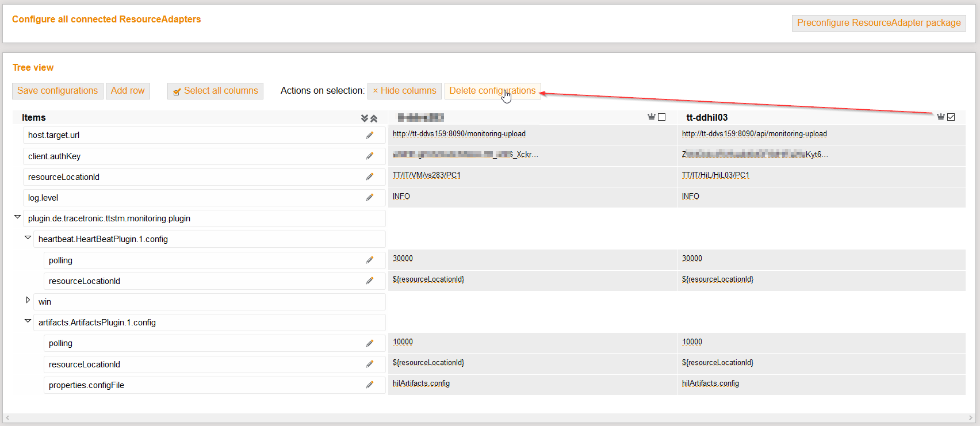Edit properties.configFile via pencil icon
The width and height of the screenshot is (980, 426).
pyautogui.click(x=370, y=385)
